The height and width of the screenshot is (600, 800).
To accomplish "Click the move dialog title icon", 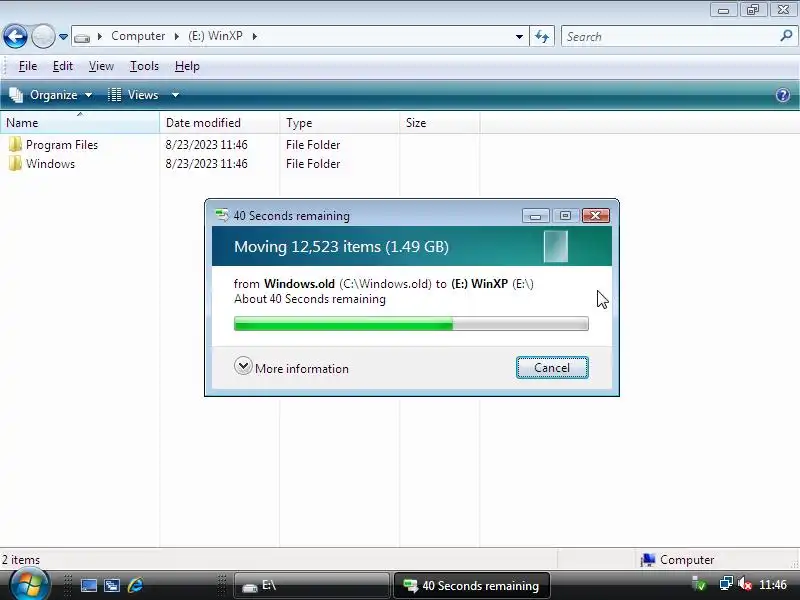I will [x=221, y=215].
